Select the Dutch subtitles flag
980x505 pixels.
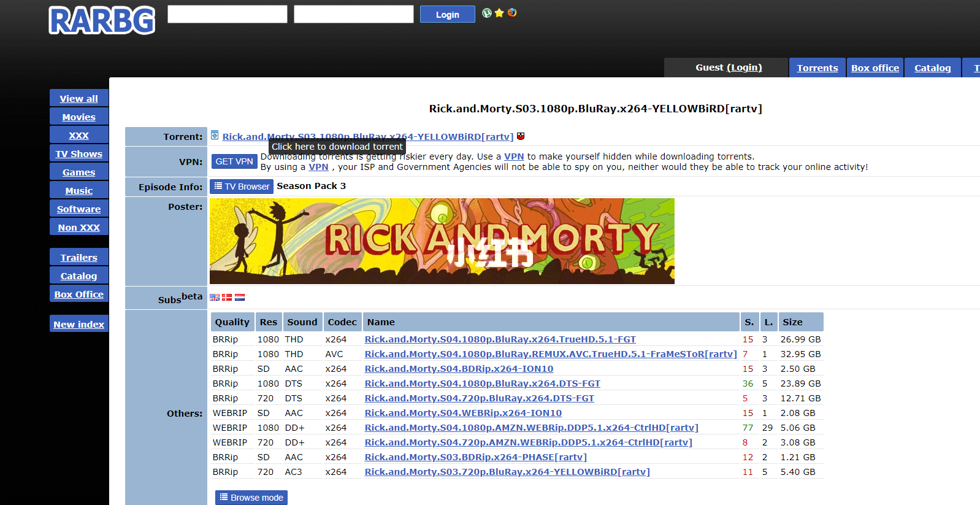pos(240,297)
